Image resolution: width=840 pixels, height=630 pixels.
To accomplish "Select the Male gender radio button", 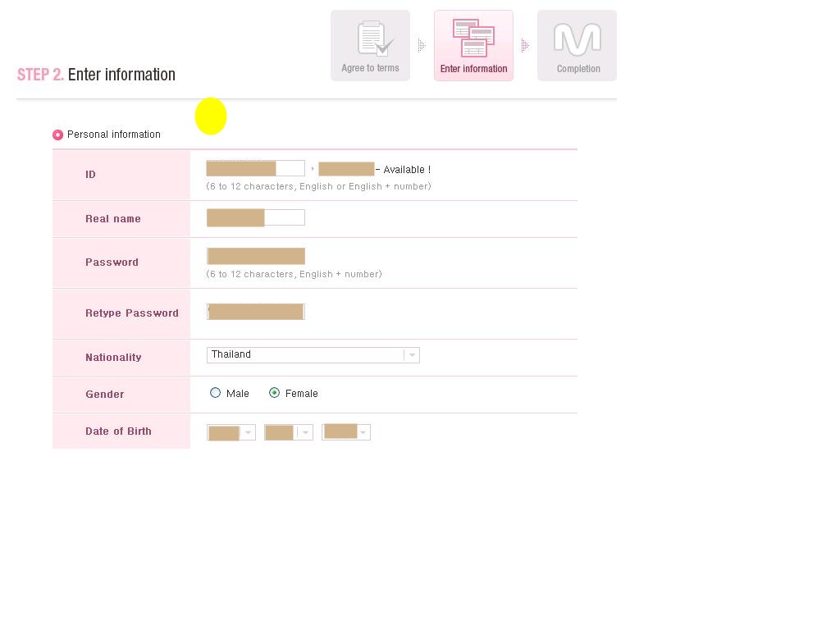I will click(x=216, y=393).
